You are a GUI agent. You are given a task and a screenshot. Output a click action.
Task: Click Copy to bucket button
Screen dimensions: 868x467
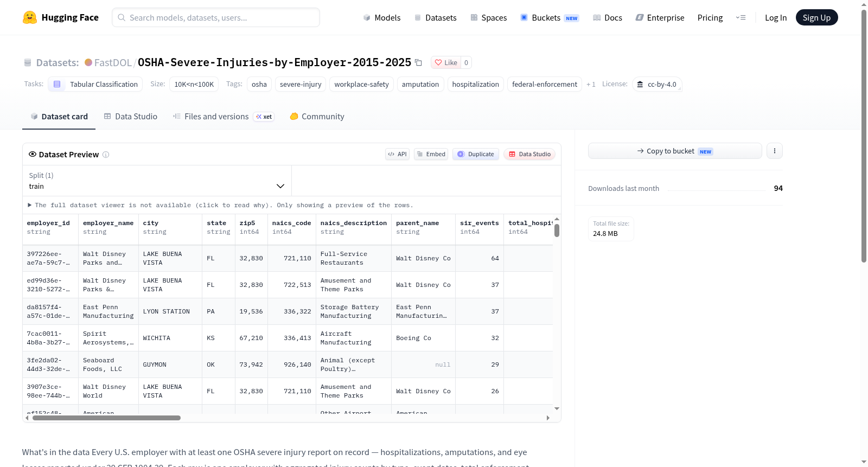pos(675,151)
